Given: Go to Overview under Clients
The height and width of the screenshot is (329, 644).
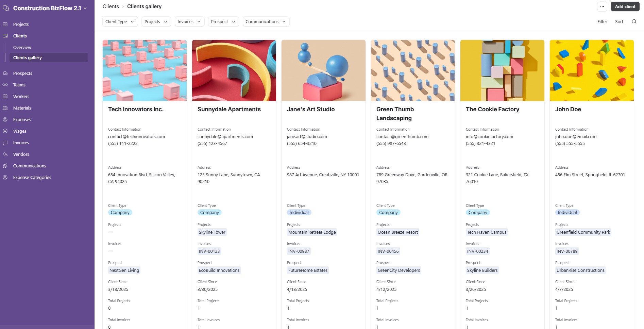Looking at the screenshot, I should click(x=22, y=47).
